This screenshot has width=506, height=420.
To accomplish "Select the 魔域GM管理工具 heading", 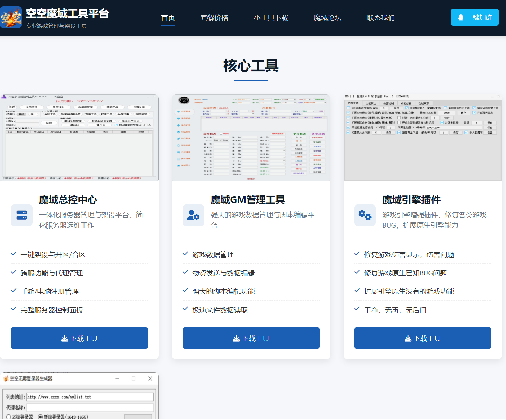I will [248, 200].
